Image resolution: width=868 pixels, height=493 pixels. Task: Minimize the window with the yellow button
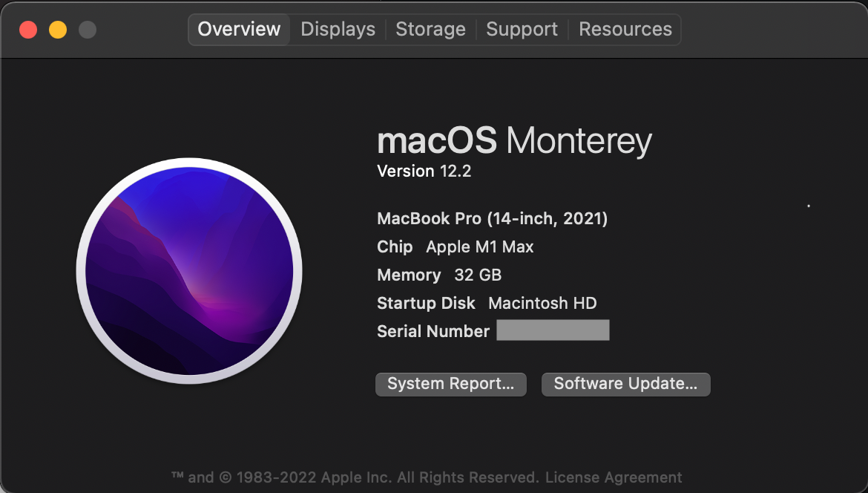tap(58, 30)
